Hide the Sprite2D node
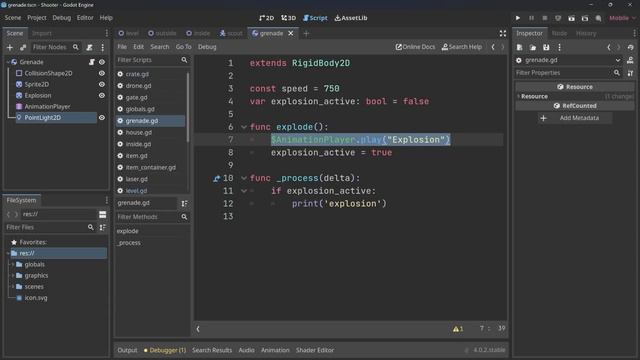Screen dimensions: 640x360 pyautogui.click(x=102, y=84)
